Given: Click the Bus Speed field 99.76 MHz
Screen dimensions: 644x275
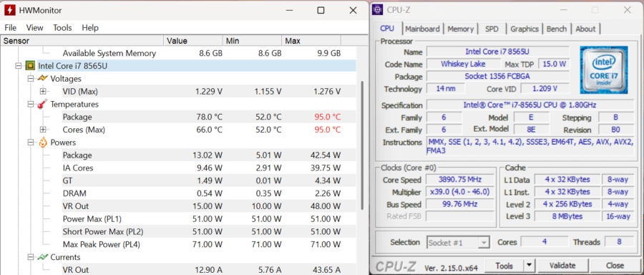Looking at the screenshot, I should [459, 204].
